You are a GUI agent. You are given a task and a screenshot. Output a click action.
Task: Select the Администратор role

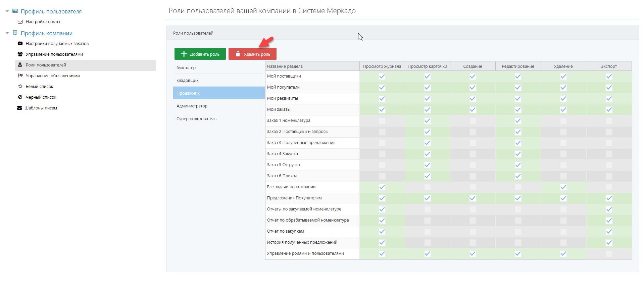pos(192,106)
